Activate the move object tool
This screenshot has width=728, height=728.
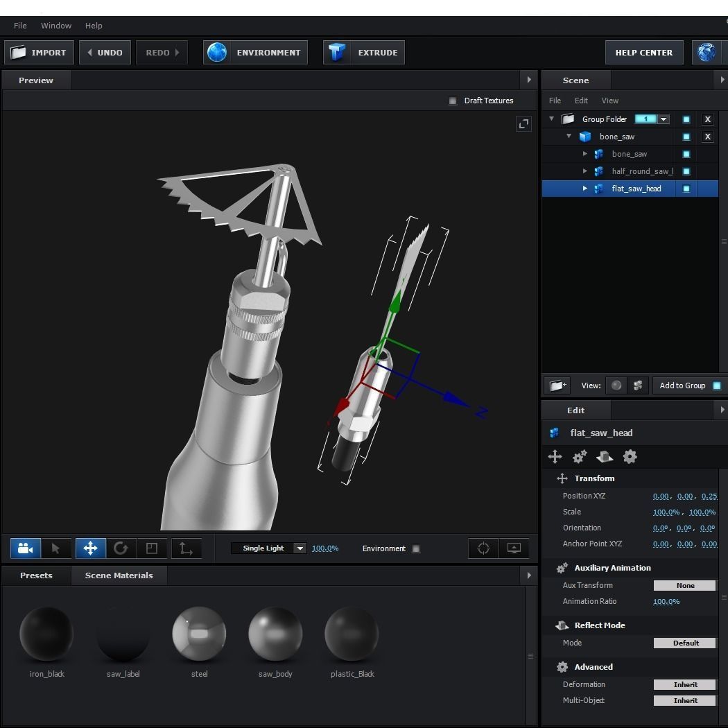pyautogui.click(x=91, y=548)
